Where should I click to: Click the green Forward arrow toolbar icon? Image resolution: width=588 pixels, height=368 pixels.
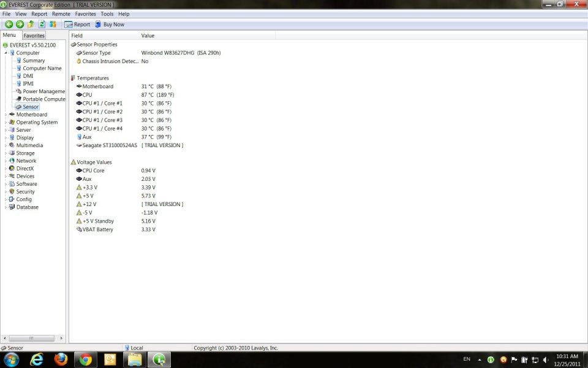pyautogui.click(x=20, y=25)
